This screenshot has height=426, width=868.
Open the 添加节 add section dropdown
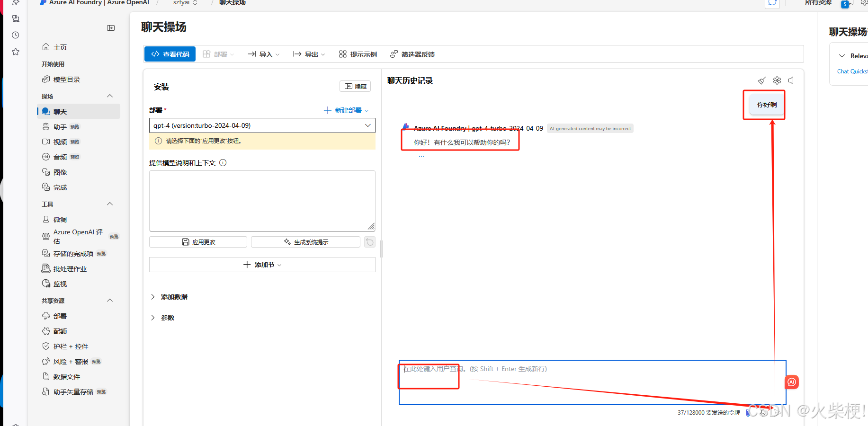pos(262,265)
